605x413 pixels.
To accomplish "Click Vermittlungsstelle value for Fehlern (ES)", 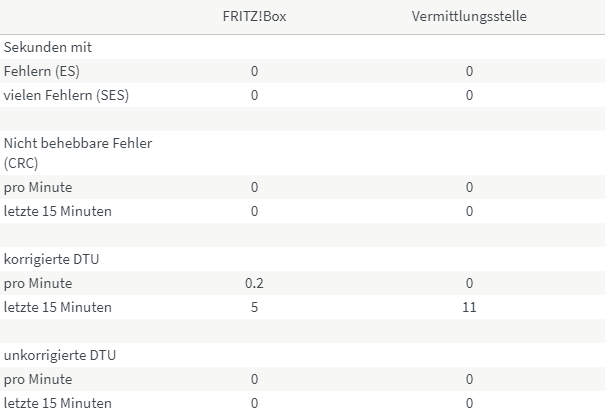I will coord(469,71).
